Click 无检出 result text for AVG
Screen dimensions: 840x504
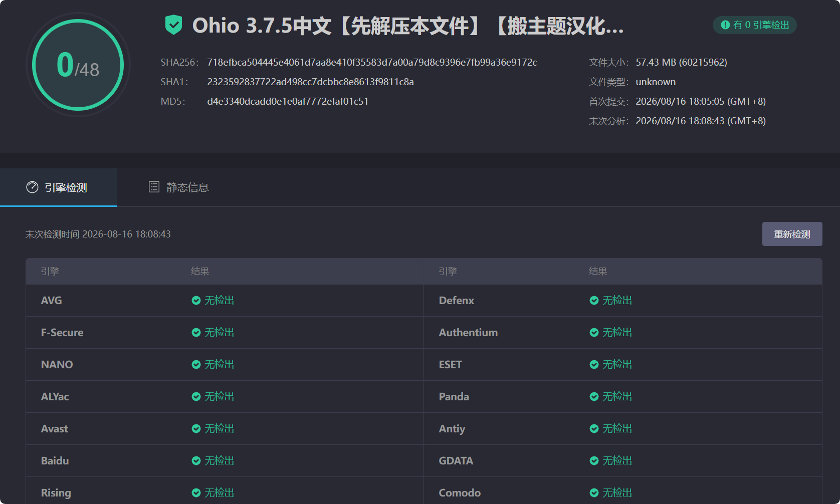[220, 300]
